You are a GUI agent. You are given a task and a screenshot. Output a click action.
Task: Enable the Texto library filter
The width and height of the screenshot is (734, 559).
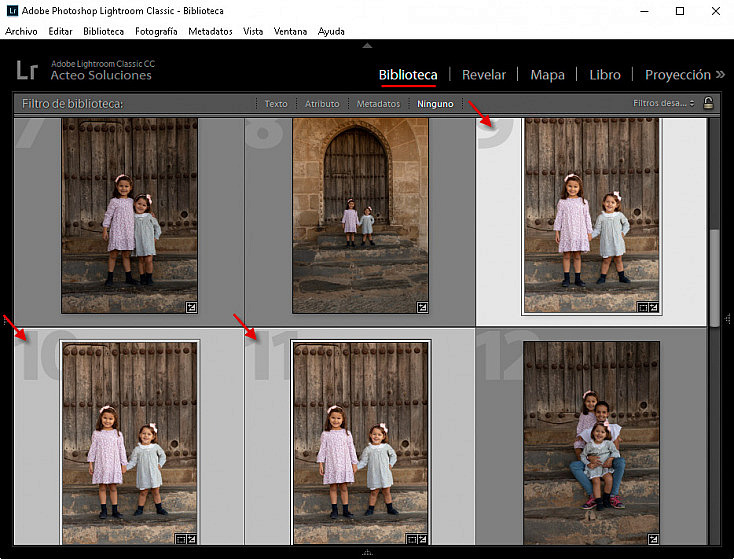pyautogui.click(x=276, y=103)
